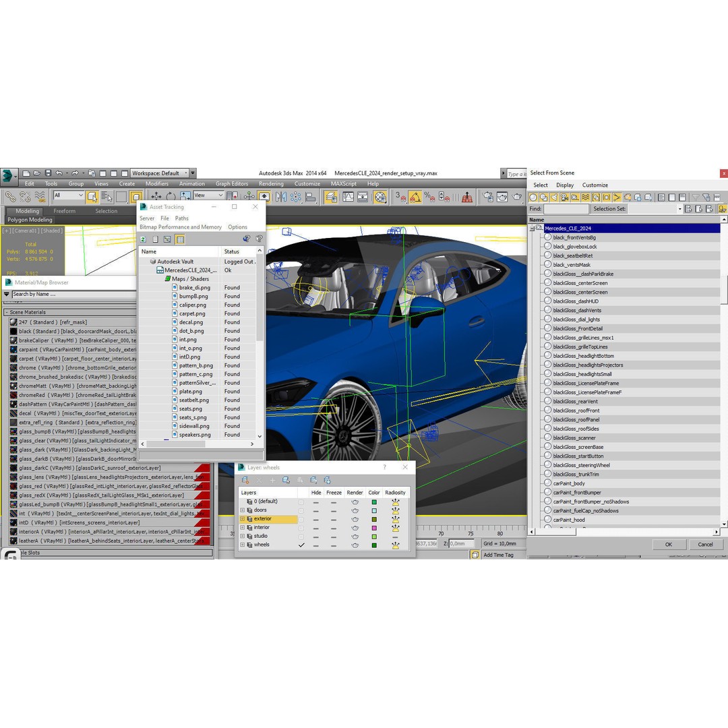728x728 pixels.
Task: Expand the studio layer tree node
Action: (x=243, y=537)
